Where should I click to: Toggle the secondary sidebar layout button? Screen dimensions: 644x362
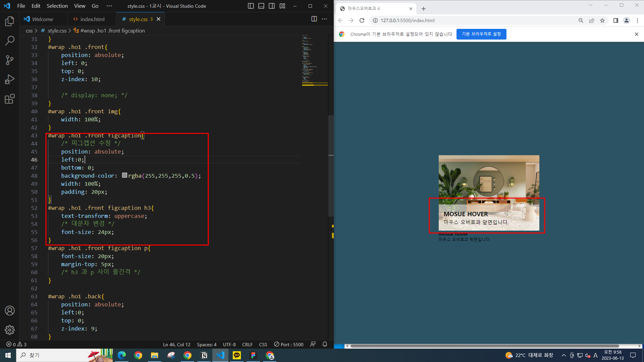tap(272, 6)
